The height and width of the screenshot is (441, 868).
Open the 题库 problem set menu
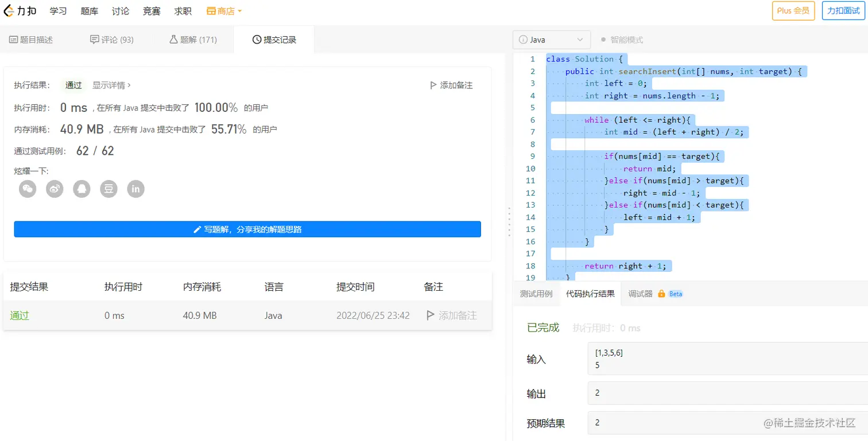tap(89, 11)
